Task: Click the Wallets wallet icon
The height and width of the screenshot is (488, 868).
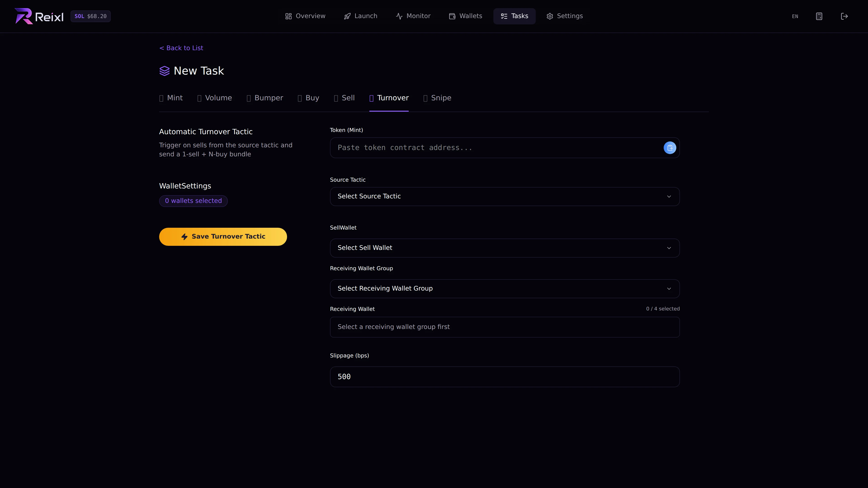Action: click(x=452, y=16)
